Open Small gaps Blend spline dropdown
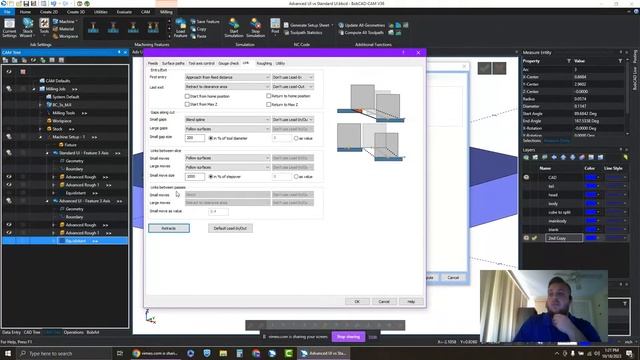The width and height of the screenshot is (640, 360). point(227,120)
